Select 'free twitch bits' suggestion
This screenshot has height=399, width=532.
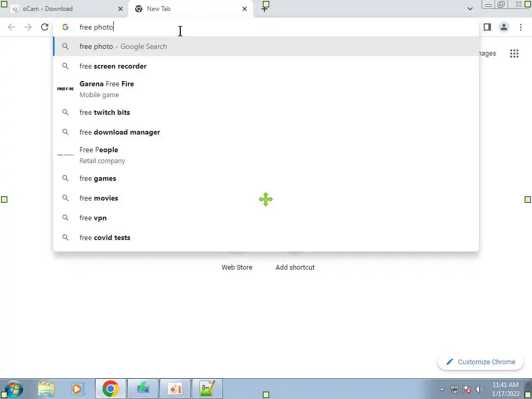coord(266,112)
